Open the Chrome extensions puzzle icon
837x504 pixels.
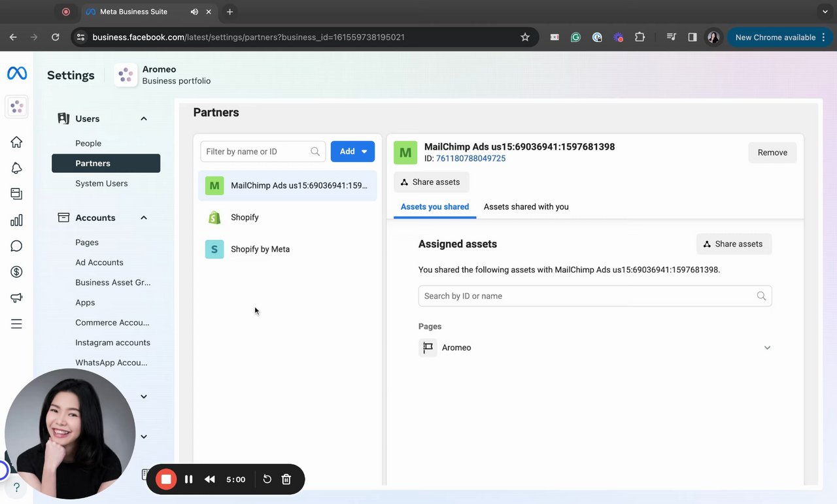point(640,37)
